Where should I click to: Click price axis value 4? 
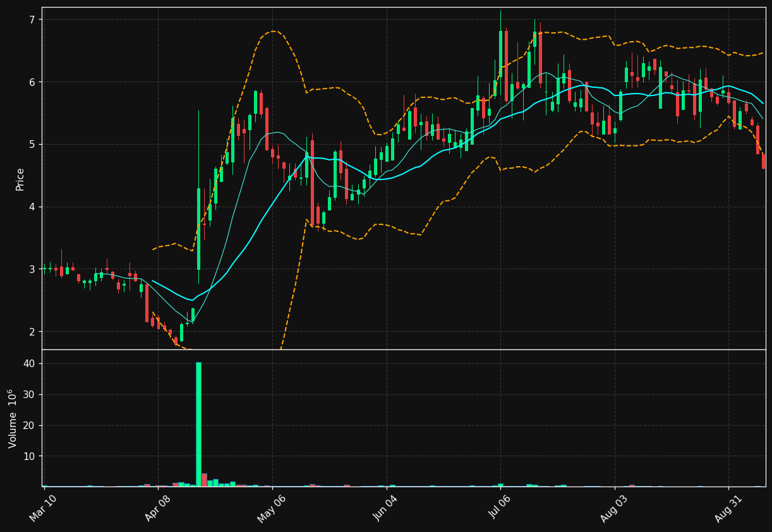coord(34,207)
